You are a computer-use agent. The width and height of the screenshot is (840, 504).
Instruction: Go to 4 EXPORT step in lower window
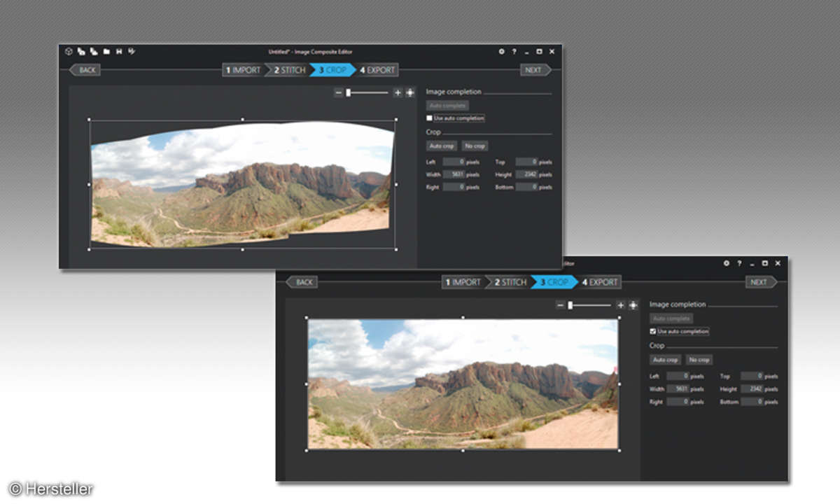pyautogui.click(x=601, y=282)
